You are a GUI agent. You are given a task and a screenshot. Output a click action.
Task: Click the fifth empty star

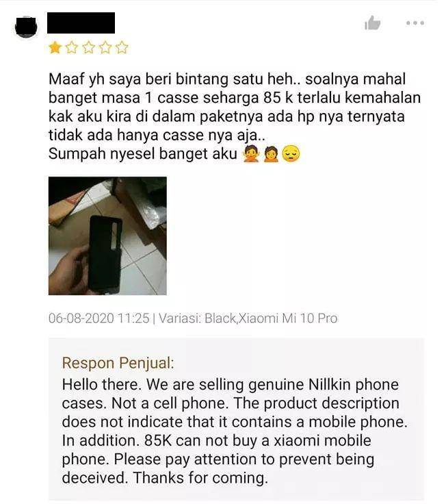pyautogui.click(x=122, y=47)
